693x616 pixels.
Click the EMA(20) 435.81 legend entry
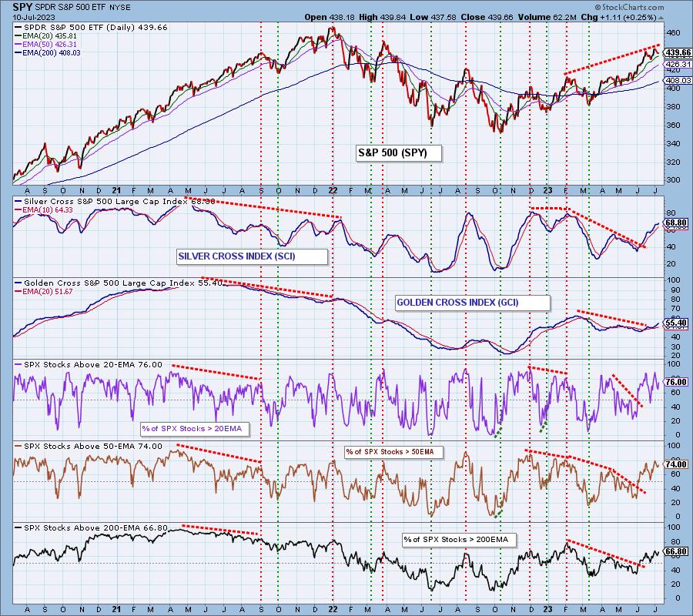point(46,35)
